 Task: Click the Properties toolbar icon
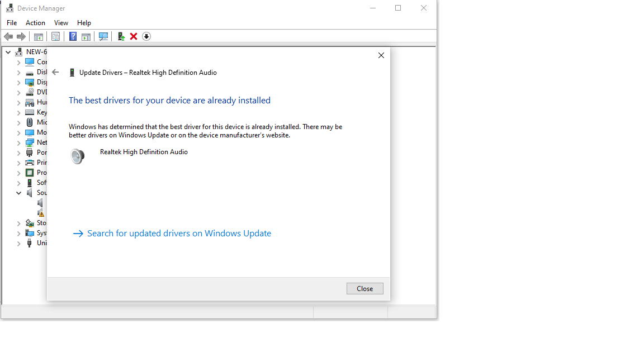click(55, 36)
